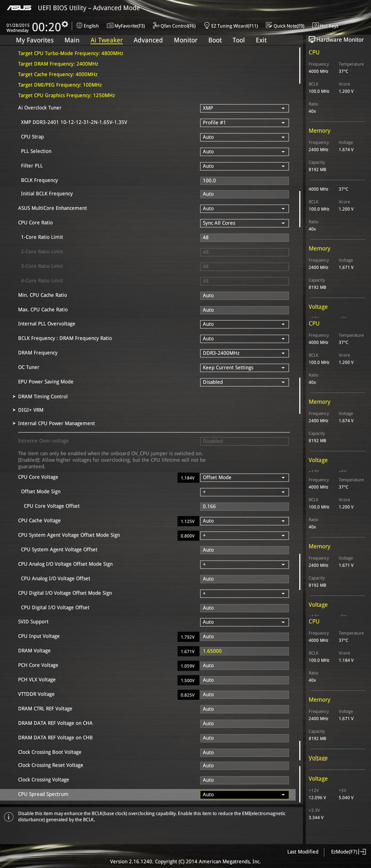This screenshot has height=868, width=371.
Task: Click DRAM CTRL REF Voltage field
Action: (245, 709)
